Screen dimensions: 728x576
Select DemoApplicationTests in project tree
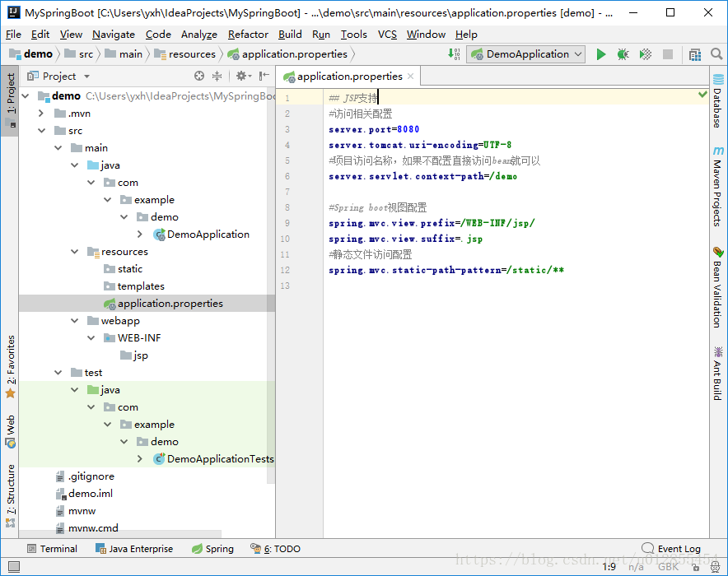213,459
